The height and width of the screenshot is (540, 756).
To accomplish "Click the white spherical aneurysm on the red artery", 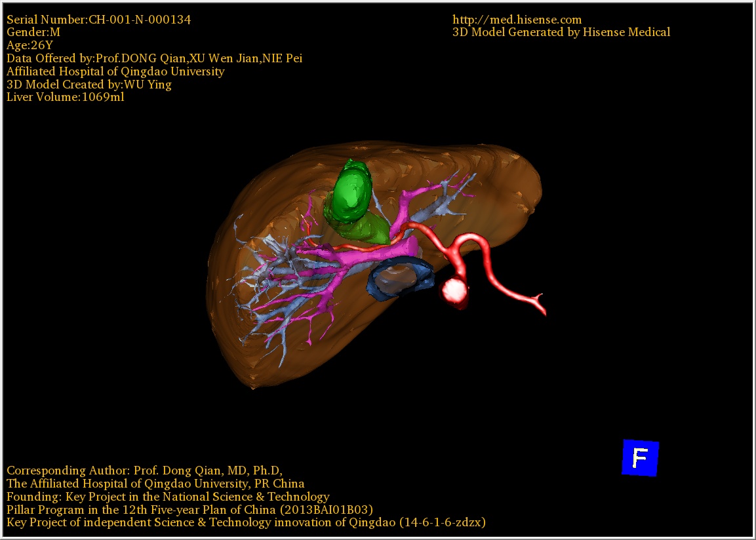I will pyautogui.click(x=454, y=290).
